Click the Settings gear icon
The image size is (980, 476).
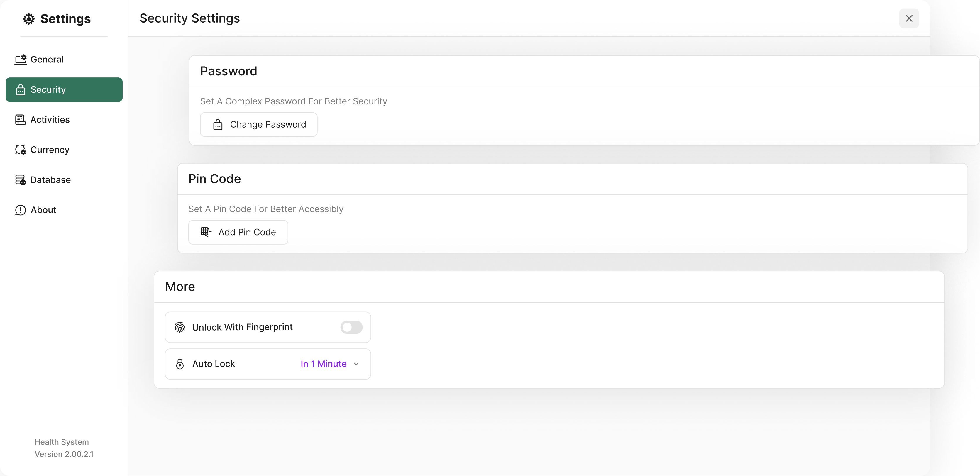coord(28,19)
